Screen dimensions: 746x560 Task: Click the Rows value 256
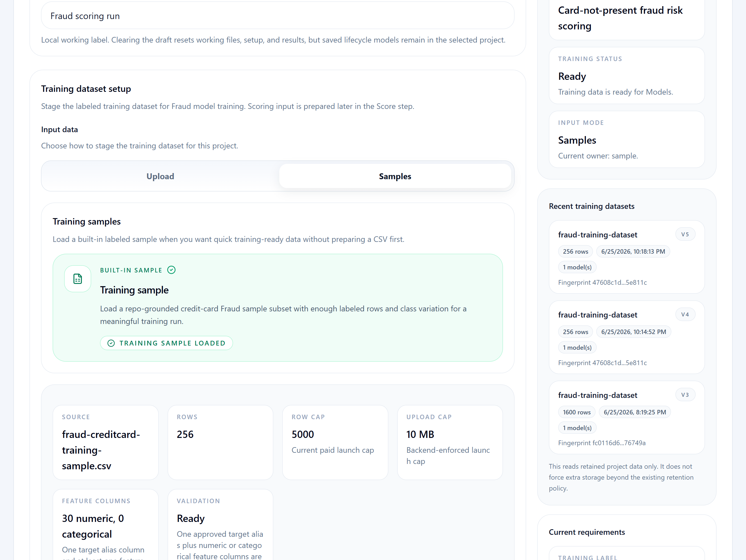(185, 434)
